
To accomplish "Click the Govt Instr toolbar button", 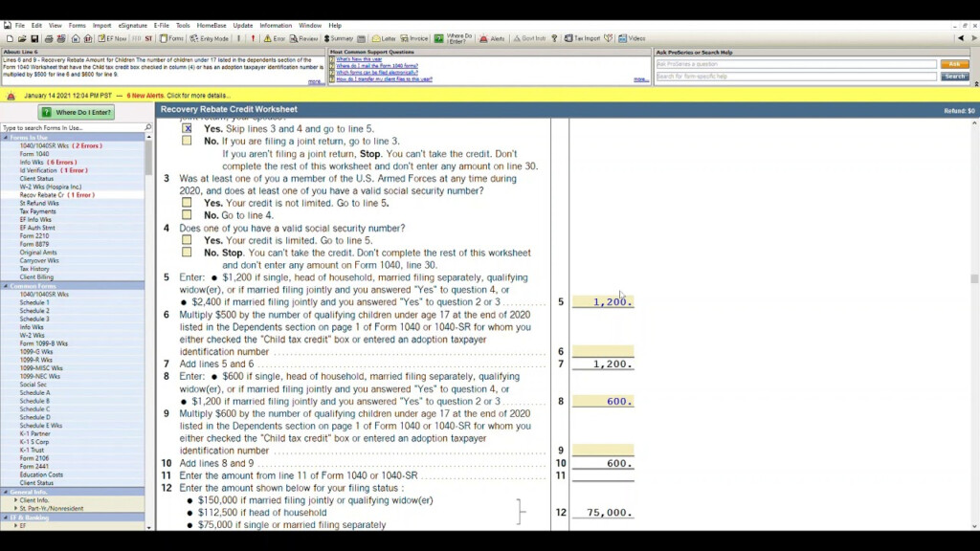I will (529, 38).
